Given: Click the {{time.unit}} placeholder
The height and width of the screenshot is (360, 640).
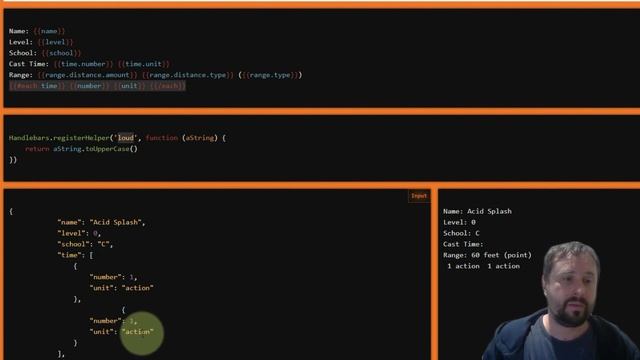Looking at the screenshot, I should click(144, 64).
